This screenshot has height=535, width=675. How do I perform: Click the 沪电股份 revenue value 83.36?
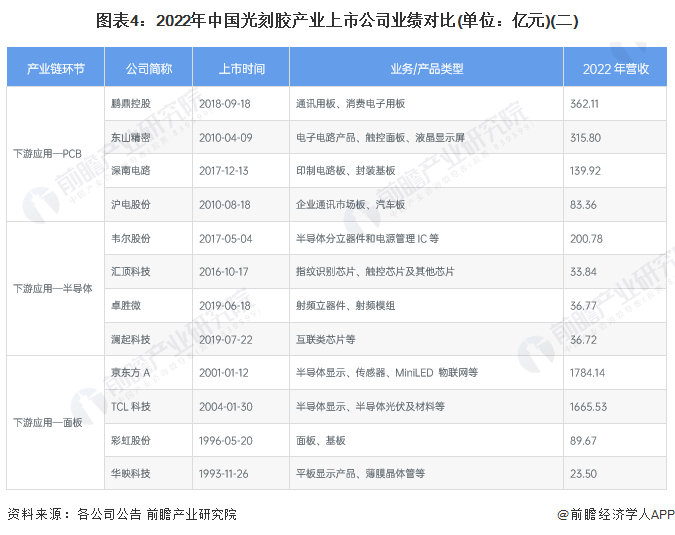coord(583,205)
